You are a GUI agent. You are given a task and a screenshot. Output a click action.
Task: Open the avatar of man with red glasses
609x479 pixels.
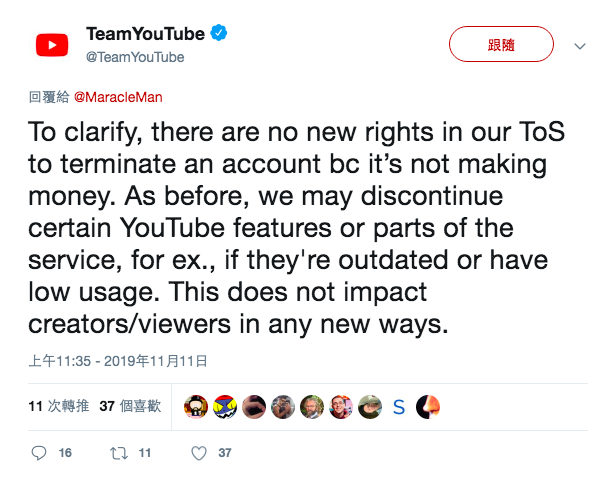click(341, 407)
